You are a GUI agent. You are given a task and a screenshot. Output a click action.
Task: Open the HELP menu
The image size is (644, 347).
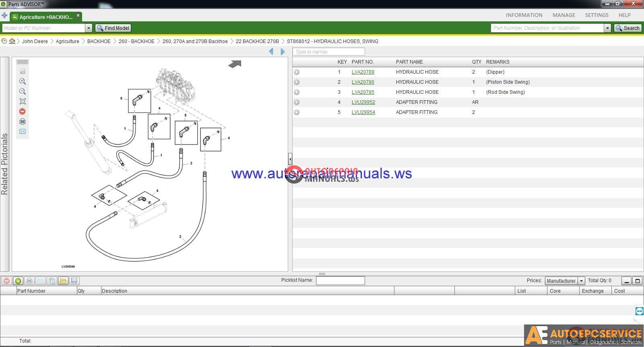[624, 15]
